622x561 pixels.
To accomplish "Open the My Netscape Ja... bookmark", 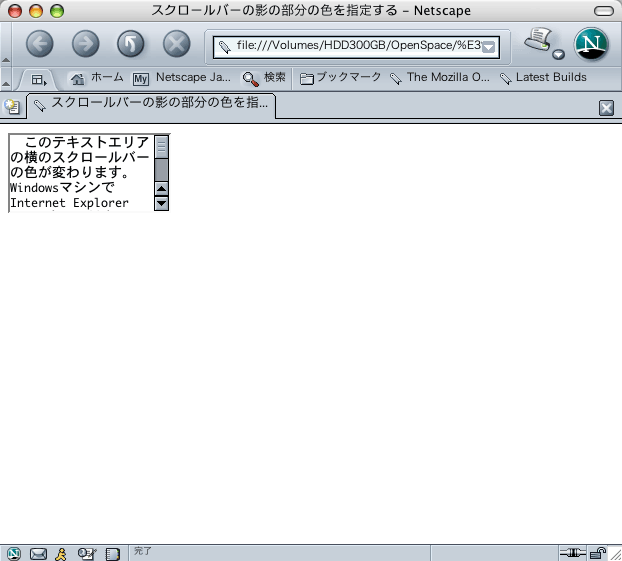I will (x=181, y=78).
